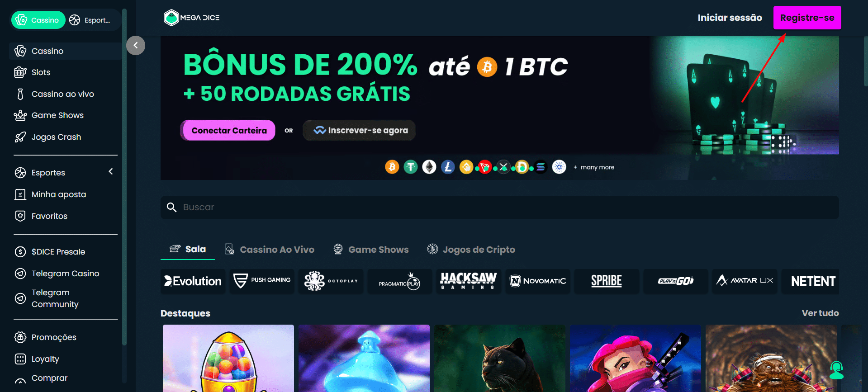Filter by Spribe provider logo
Screen dimensions: 868x392
click(x=607, y=281)
